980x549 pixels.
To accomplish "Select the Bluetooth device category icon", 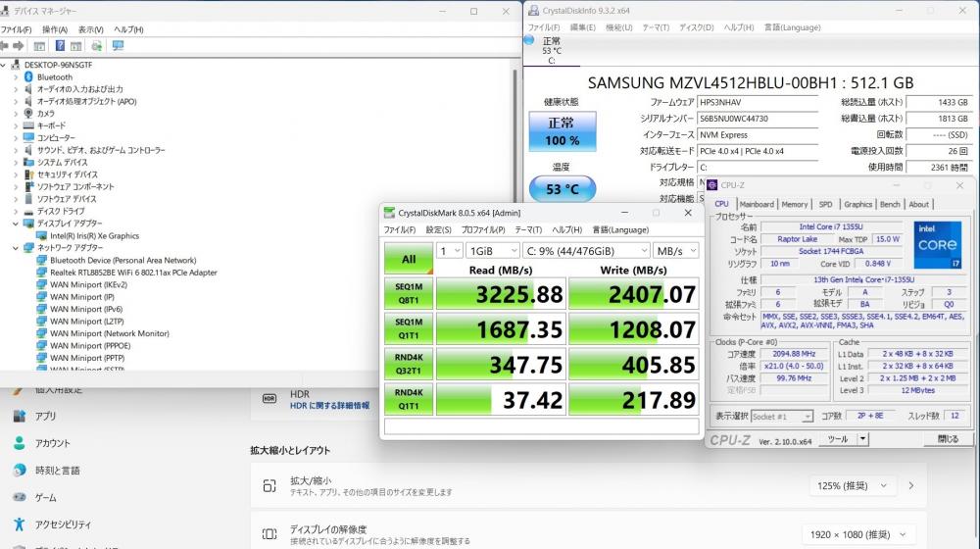I will (28, 76).
